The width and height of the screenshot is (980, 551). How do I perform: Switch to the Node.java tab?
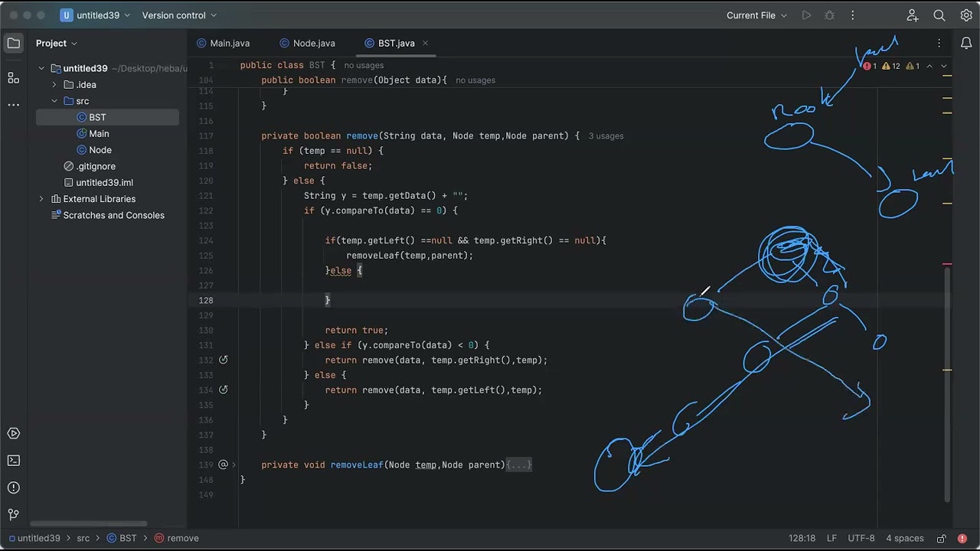308,43
